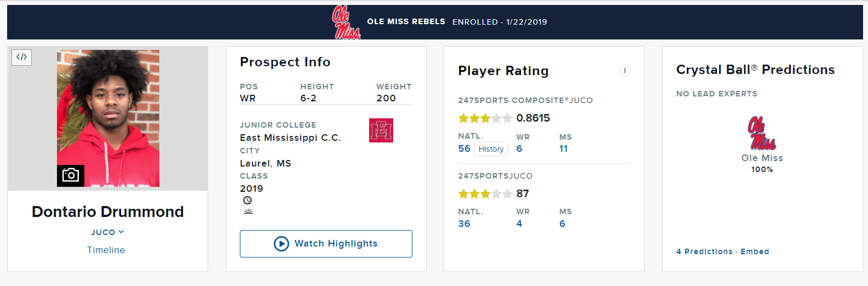The height and width of the screenshot is (286, 868).
Task: Click the sunrise icon below the clock
Action: [x=248, y=211]
